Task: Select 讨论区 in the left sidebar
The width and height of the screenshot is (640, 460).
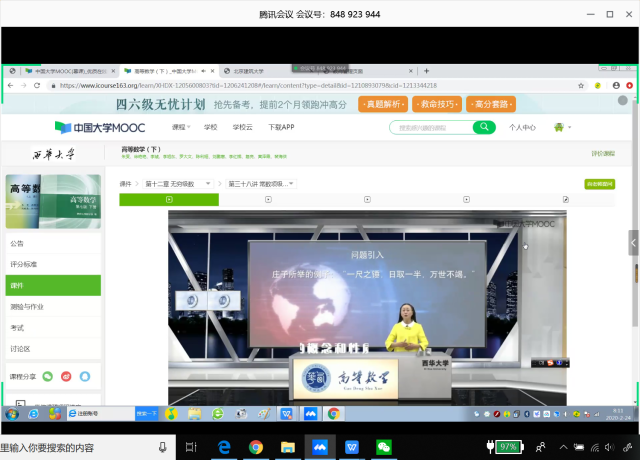Action: (x=20, y=348)
